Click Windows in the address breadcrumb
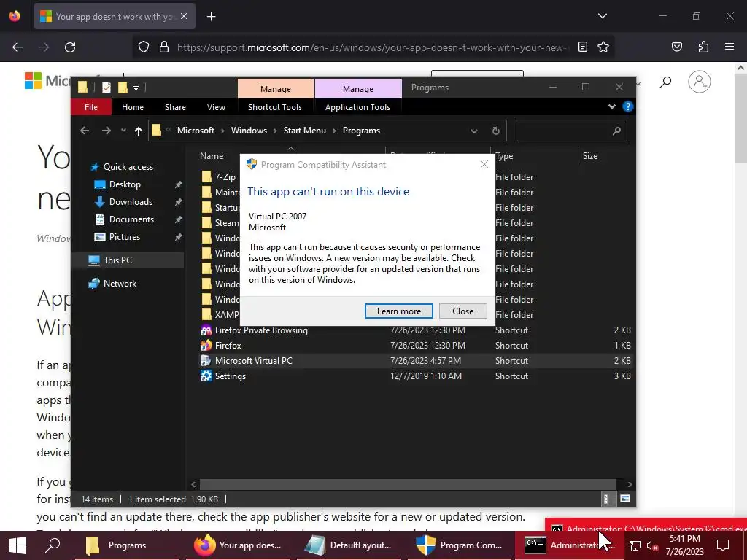Image resolution: width=747 pixels, height=560 pixels. pos(249,131)
